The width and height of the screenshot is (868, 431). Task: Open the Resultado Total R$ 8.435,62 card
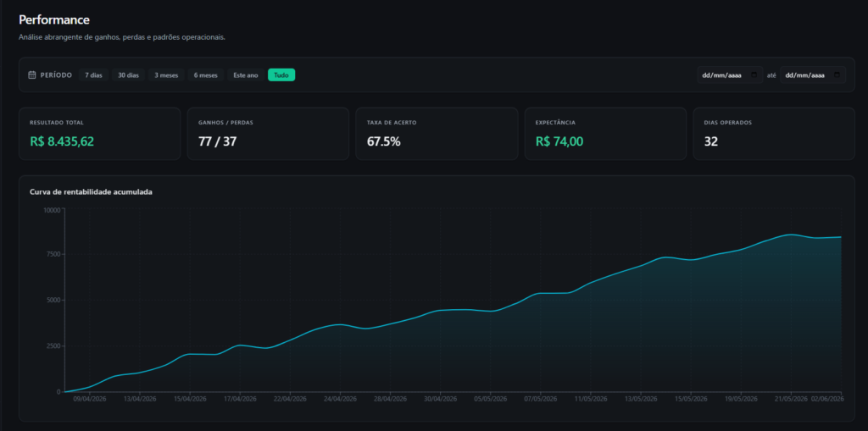tap(100, 133)
